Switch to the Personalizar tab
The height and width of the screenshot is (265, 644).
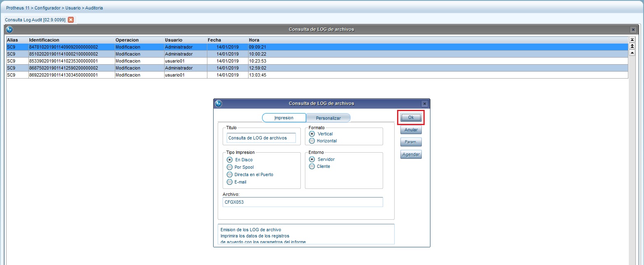pos(328,118)
